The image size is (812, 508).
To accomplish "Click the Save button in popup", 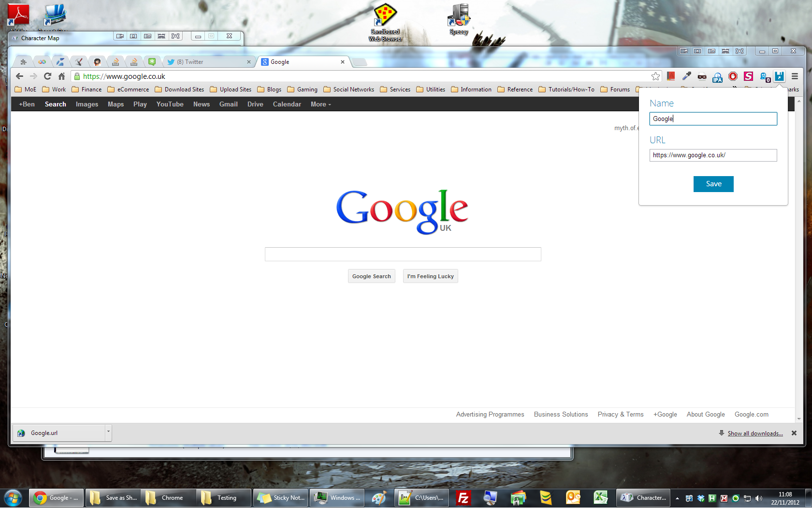I will click(x=713, y=184).
